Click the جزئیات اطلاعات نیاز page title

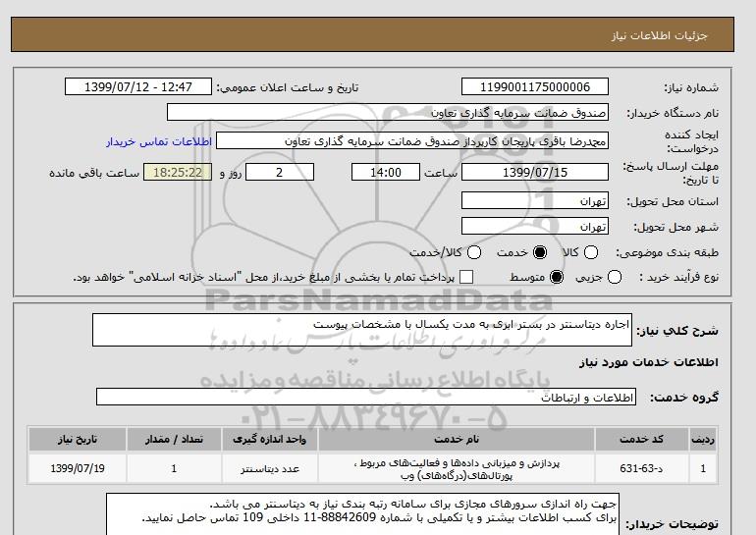pyautogui.click(x=659, y=35)
